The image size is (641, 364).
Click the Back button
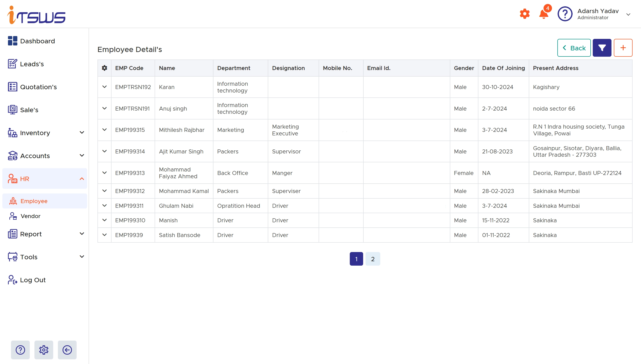coord(574,48)
